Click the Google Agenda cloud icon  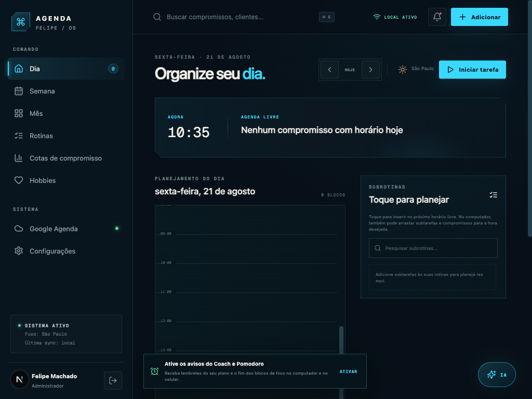coord(19,229)
